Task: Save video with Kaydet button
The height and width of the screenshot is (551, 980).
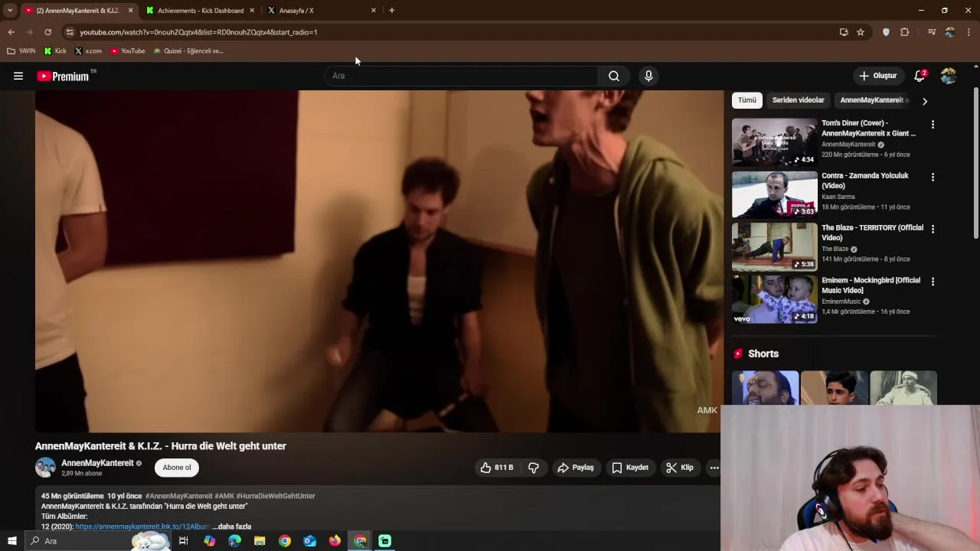Action: click(x=630, y=468)
